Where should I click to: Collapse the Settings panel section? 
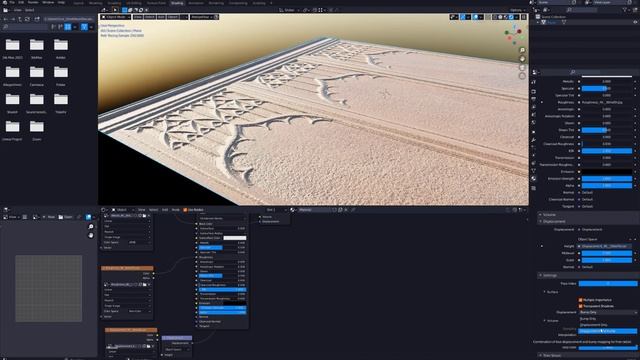click(x=588, y=276)
